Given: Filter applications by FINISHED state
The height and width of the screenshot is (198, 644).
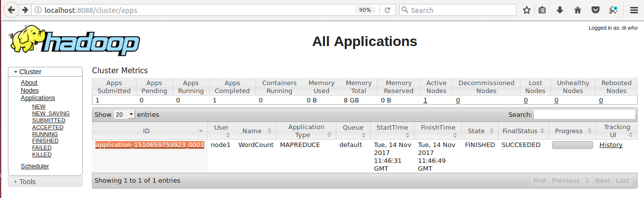Looking at the screenshot, I should (45, 141).
